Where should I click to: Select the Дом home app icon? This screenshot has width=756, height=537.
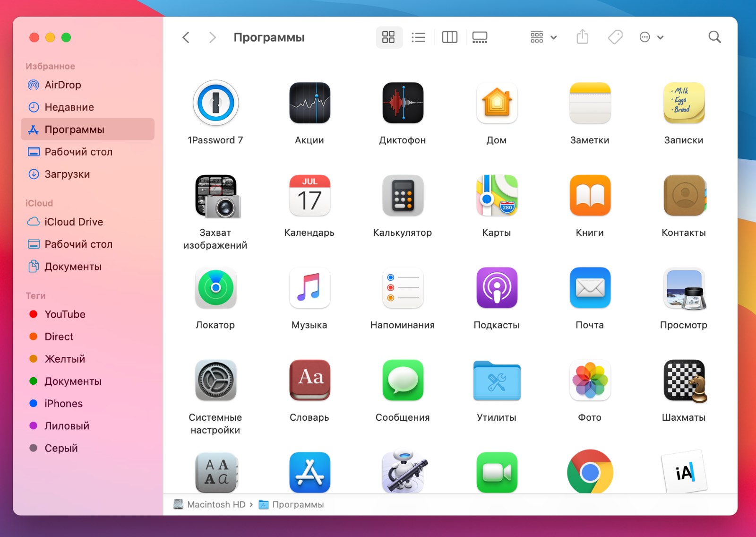pos(497,103)
